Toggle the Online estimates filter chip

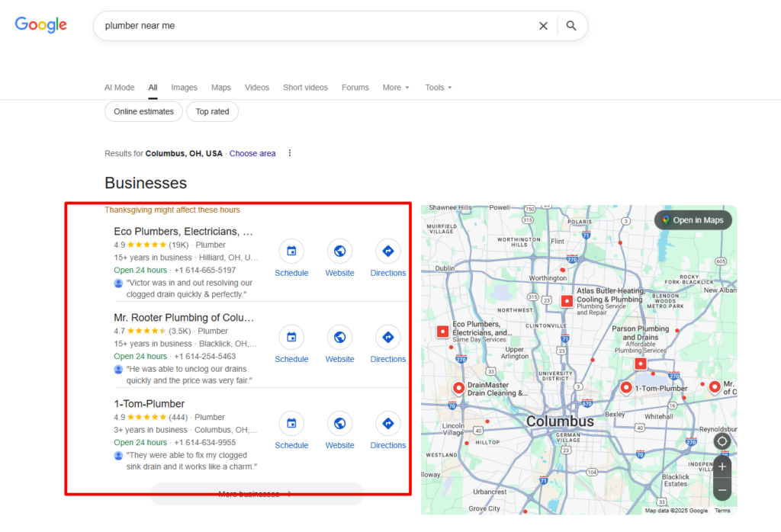click(x=143, y=111)
